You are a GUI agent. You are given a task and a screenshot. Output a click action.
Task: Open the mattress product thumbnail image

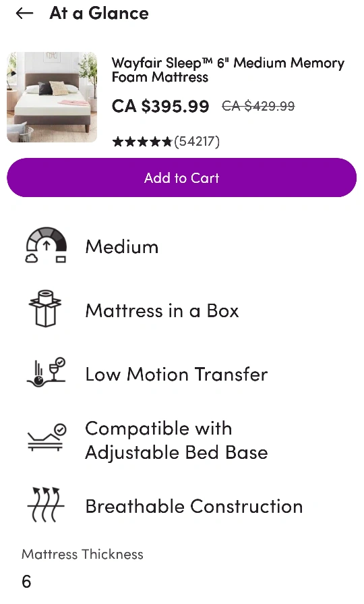tap(52, 97)
